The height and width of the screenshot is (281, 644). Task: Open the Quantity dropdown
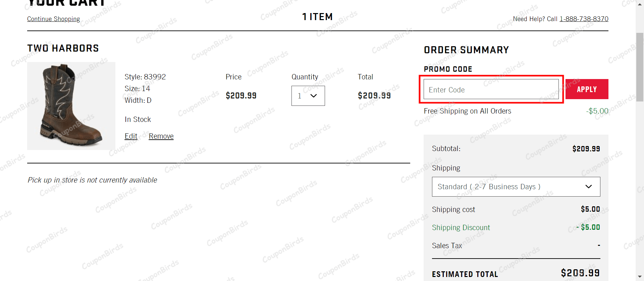pos(308,96)
